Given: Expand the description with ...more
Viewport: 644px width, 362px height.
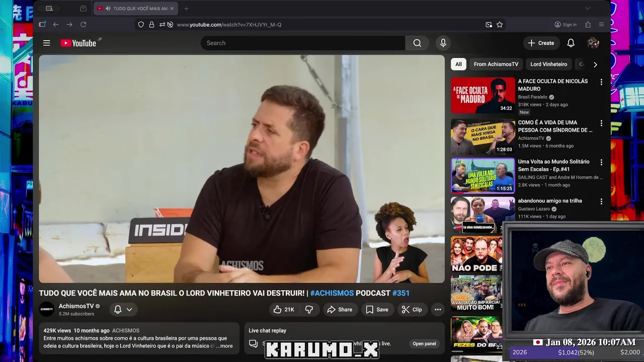Looking at the screenshot, I should (224, 346).
